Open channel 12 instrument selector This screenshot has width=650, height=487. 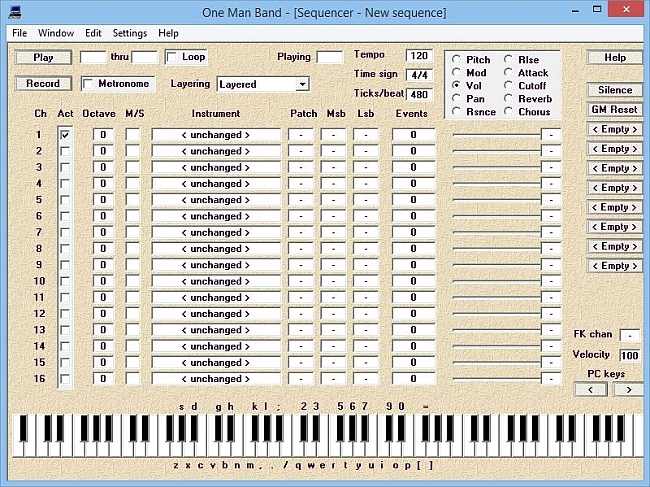point(216,314)
